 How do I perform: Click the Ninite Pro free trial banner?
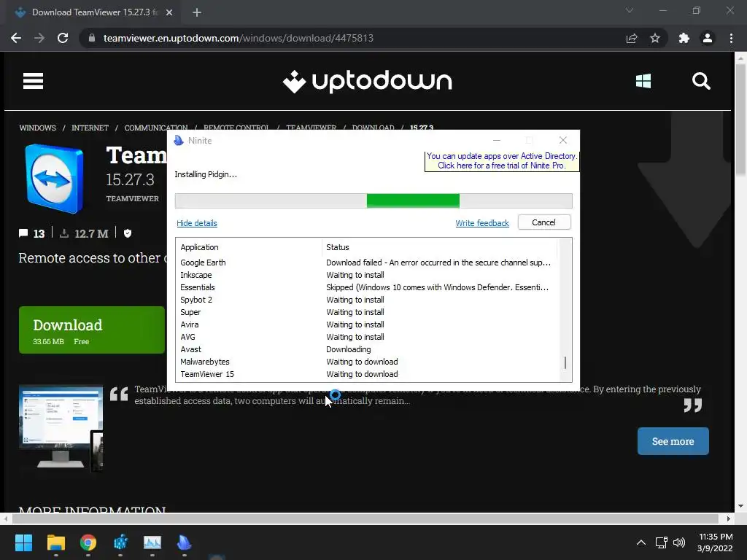tap(502, 161)
